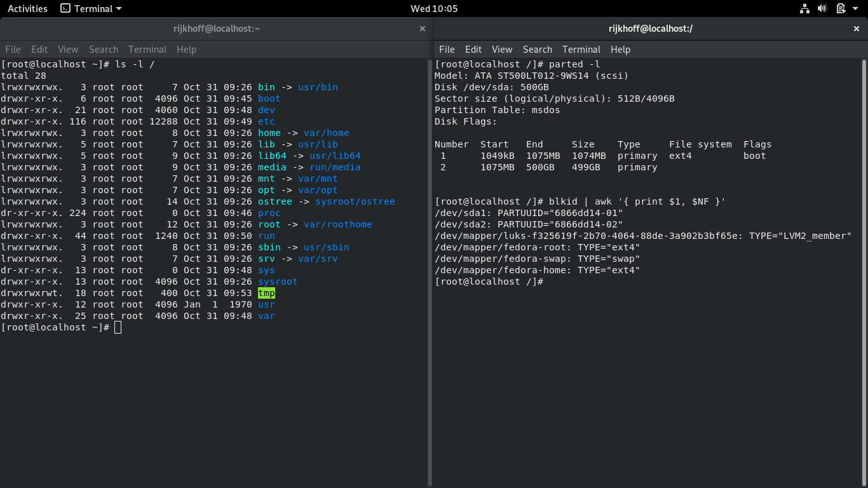
Task: Click the boot flag in partition table
Action: point(755,156)
